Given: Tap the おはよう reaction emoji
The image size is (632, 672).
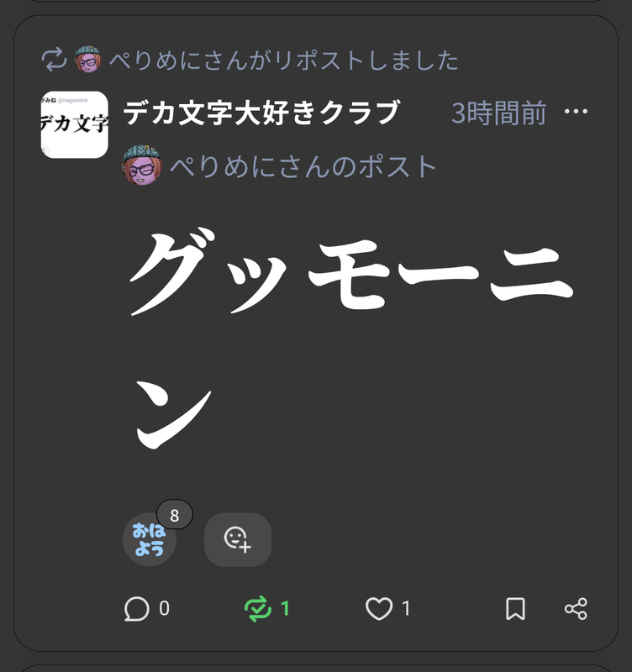Looking at the screenshot, I should tap(150, 539).
